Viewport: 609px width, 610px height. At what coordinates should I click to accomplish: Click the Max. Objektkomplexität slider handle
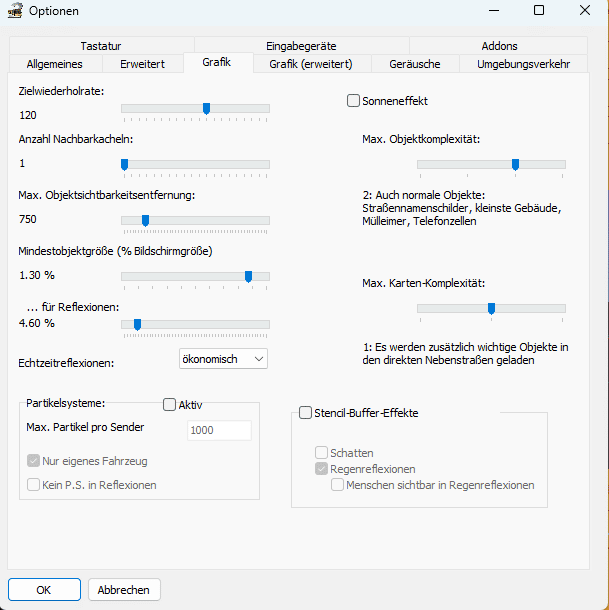(515, 164)
